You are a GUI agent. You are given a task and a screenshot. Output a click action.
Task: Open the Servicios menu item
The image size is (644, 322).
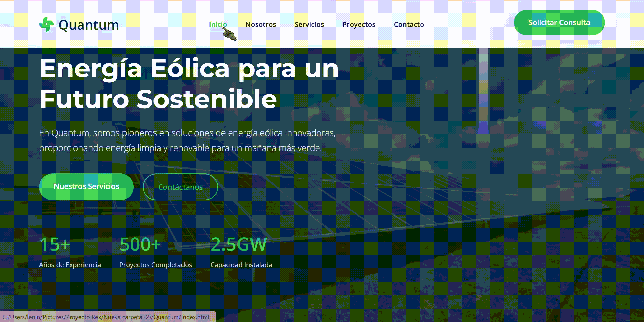(x=309, y=24)
